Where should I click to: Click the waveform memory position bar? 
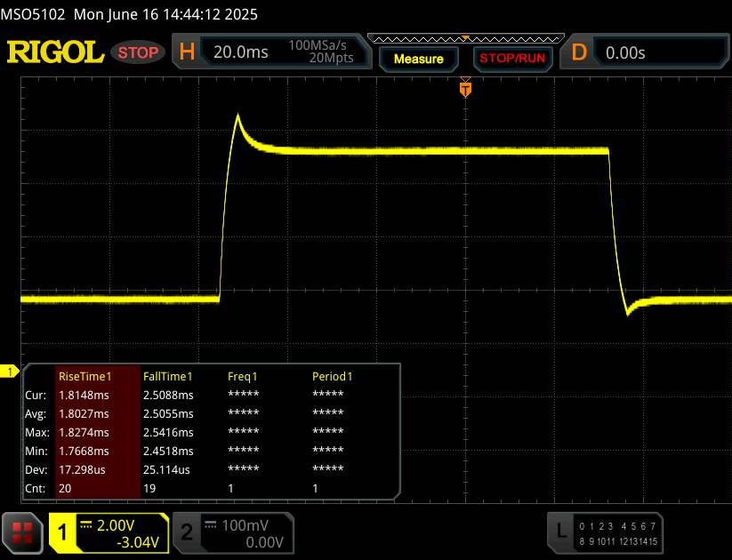(x=463, y=38)
